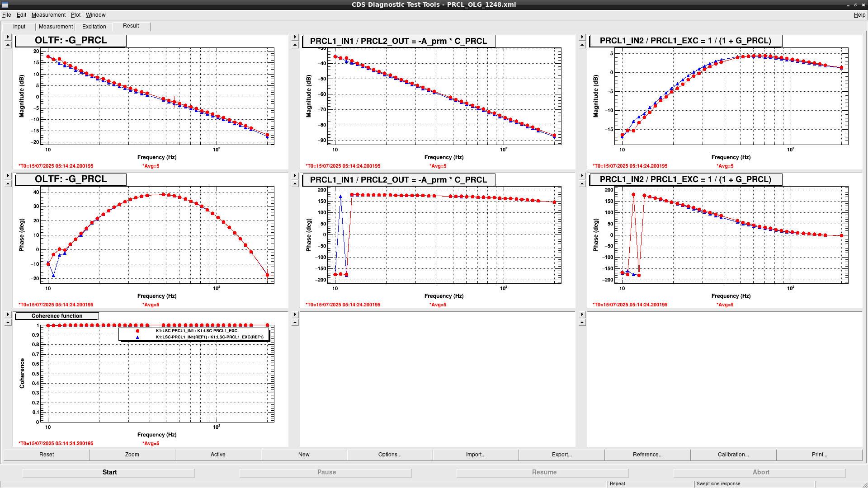Open the Help menu

pos(859,15)
